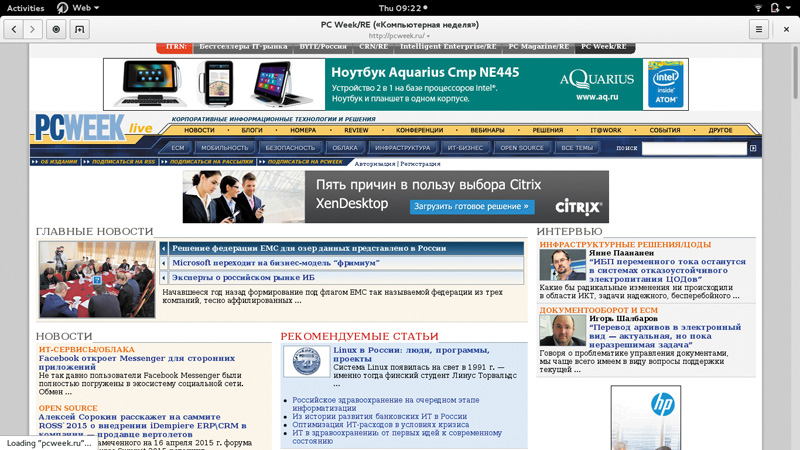This screenshot has height=450, width=800.
Task: Stop loading the page
Action: click(56, 30)
